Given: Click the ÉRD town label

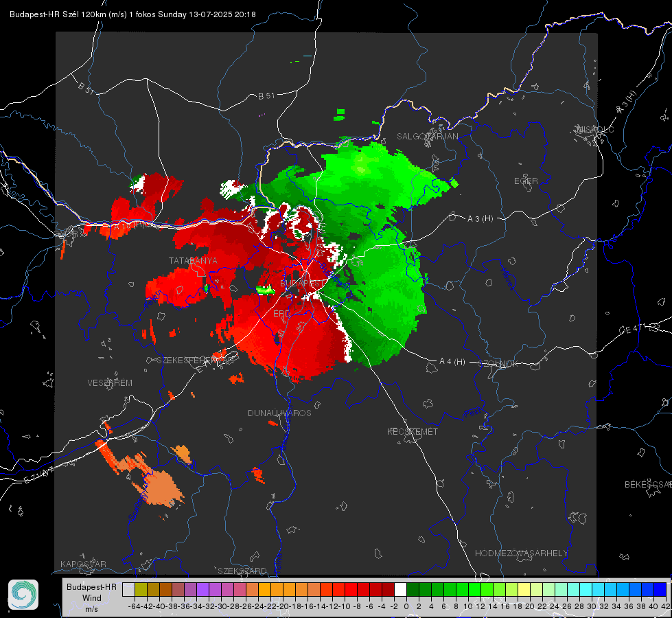Looking at the screenshot, I should [281, 314].
